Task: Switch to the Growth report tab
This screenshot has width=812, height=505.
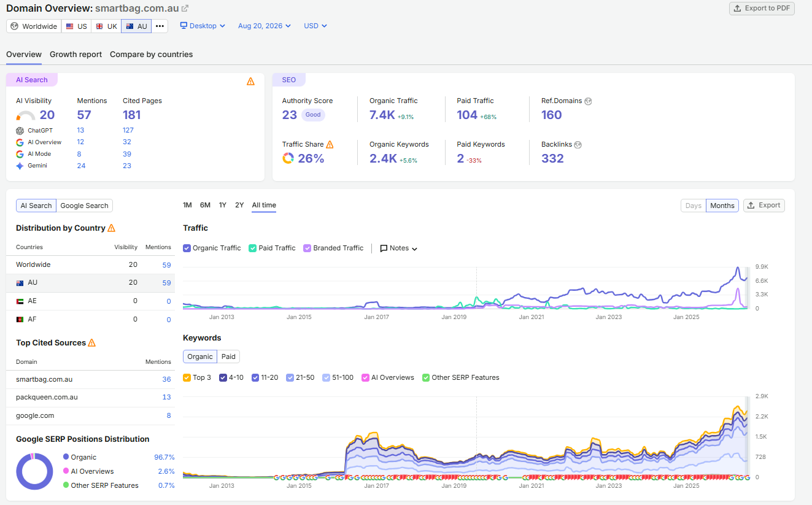Action: [x=76, y=54]
